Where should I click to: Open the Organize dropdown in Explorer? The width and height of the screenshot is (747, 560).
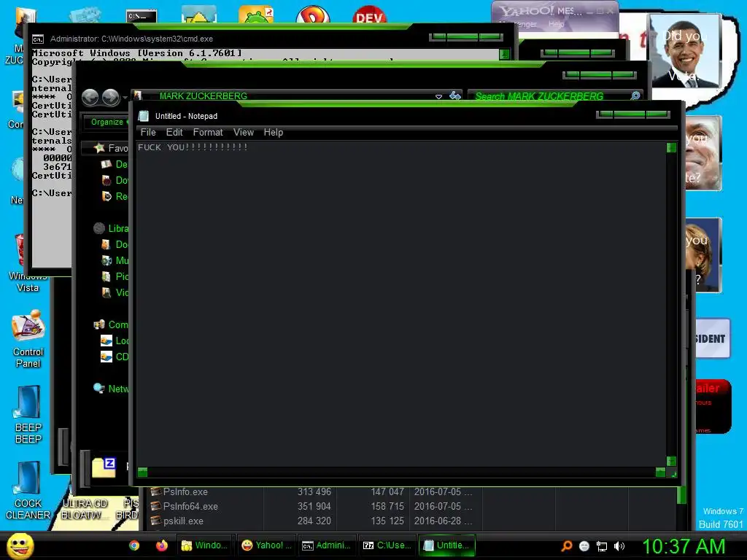tap(109, 122)
